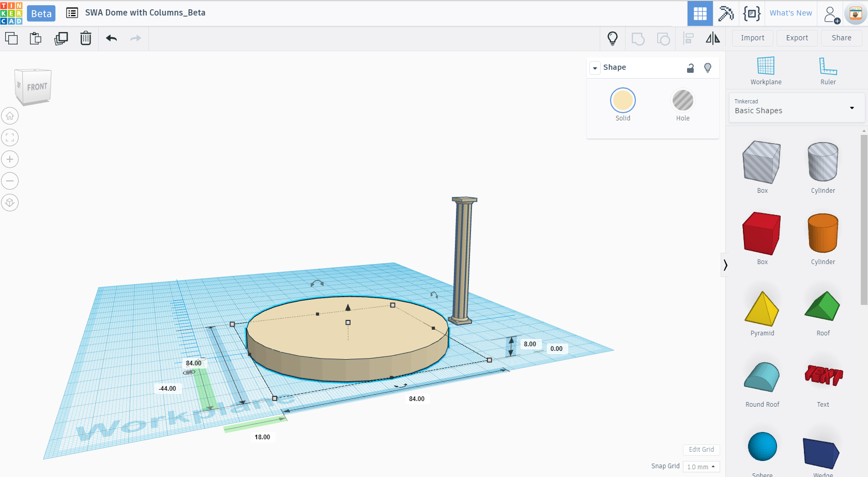Screen dimensions: 868x477
Task: Toggle Show All lightbulb in toolbar
Action: (613, 38)
